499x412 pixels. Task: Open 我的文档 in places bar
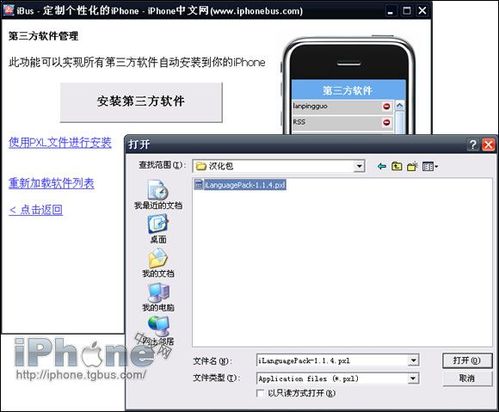click(158, 263)
